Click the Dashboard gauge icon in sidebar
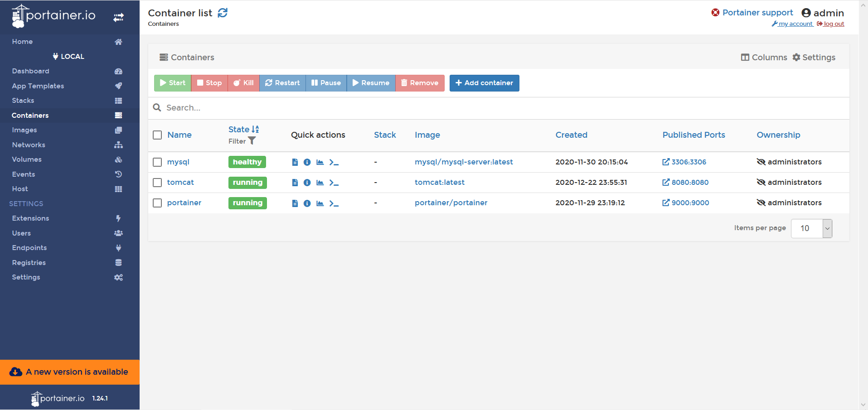Image resolution: width=868 pixels, height=410 pixels. pyautogui.click(x=118, y=71)
